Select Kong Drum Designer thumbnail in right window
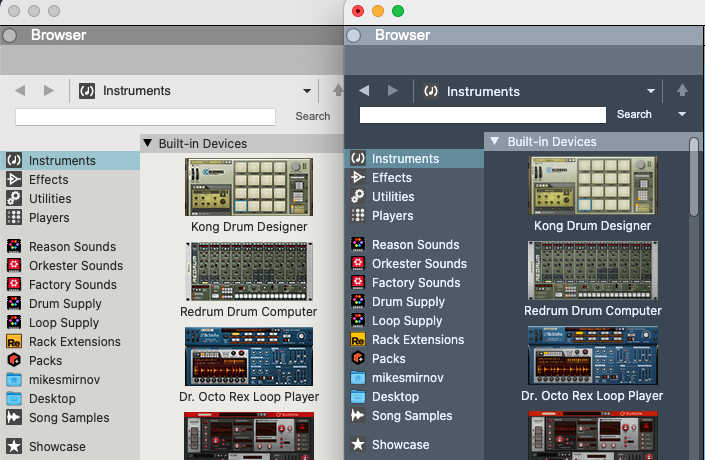705x460 pixels. click(593, 185)
